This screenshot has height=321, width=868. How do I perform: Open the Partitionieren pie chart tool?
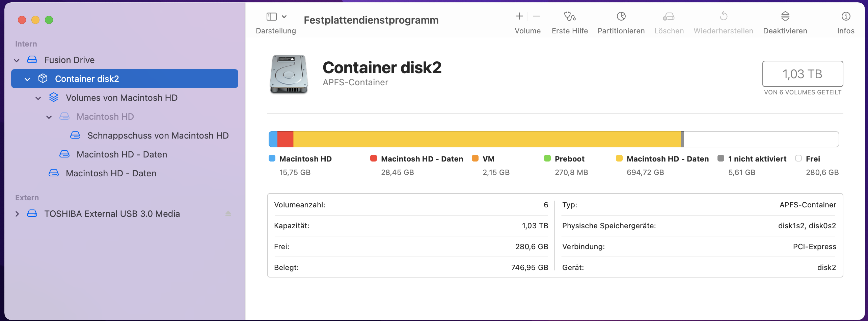click(x=621, y=16)
